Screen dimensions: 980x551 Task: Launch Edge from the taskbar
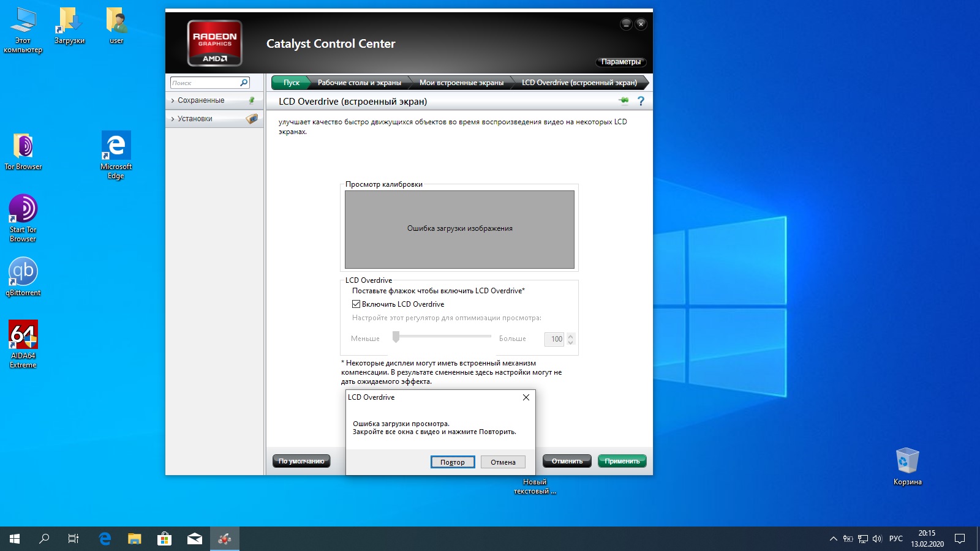pos(105,539)
